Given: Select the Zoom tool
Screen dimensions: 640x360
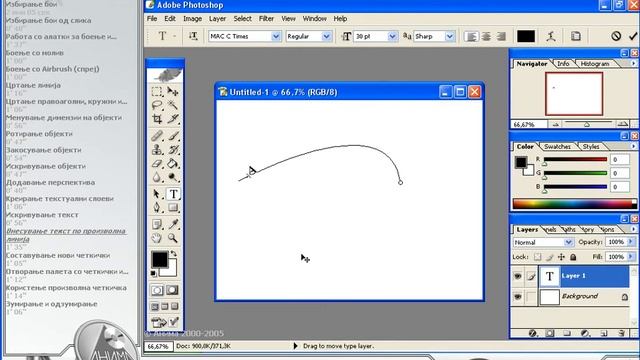Looking at the screenshot, I should [x=173, y=238].
